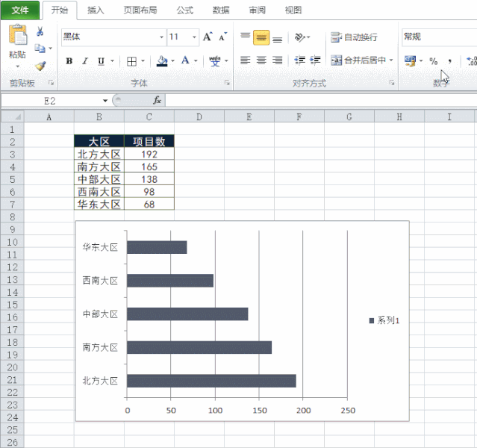
Task: Increase indent icon
Action: 315,60
